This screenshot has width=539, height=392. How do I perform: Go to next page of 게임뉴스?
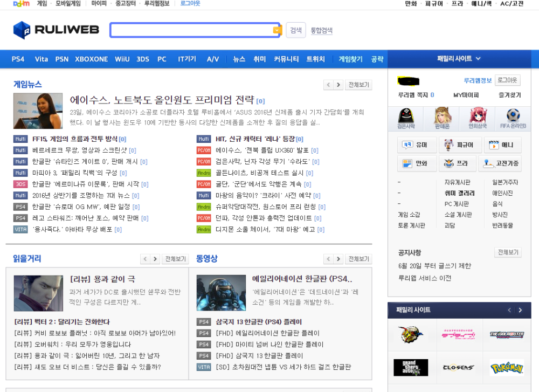338,85
